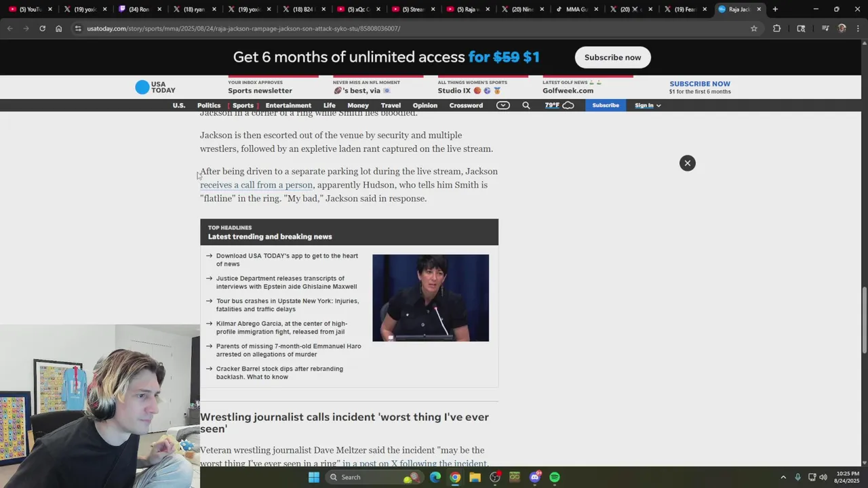Image resolution: width=868 pixels, height=488 pixels.
Task: Open the Cracker Barrel stock headline
Action: coord(279,373)
